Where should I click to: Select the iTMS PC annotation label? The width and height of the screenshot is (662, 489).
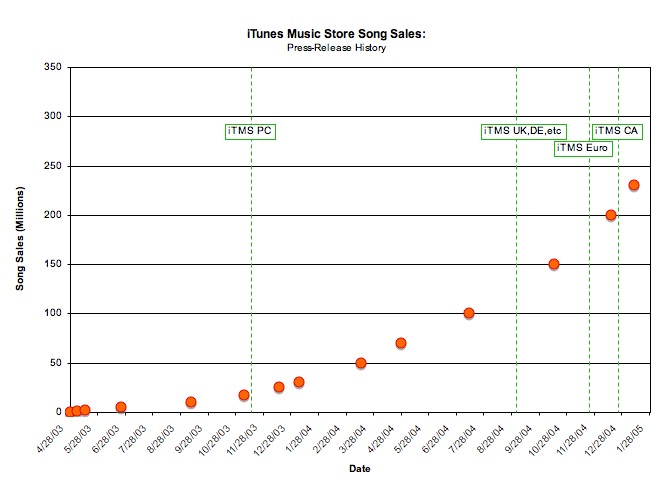(250, 131)
